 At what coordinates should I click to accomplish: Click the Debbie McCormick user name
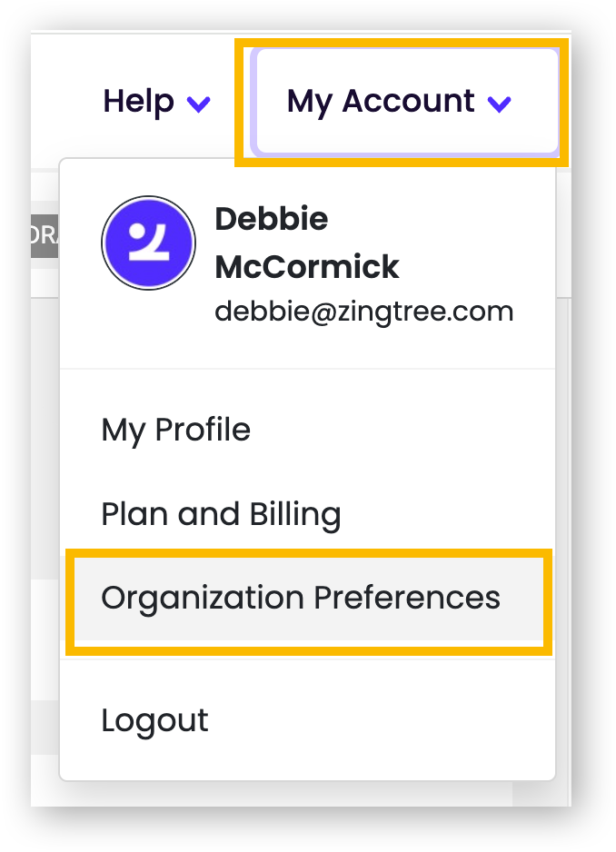tap(306, 243)
